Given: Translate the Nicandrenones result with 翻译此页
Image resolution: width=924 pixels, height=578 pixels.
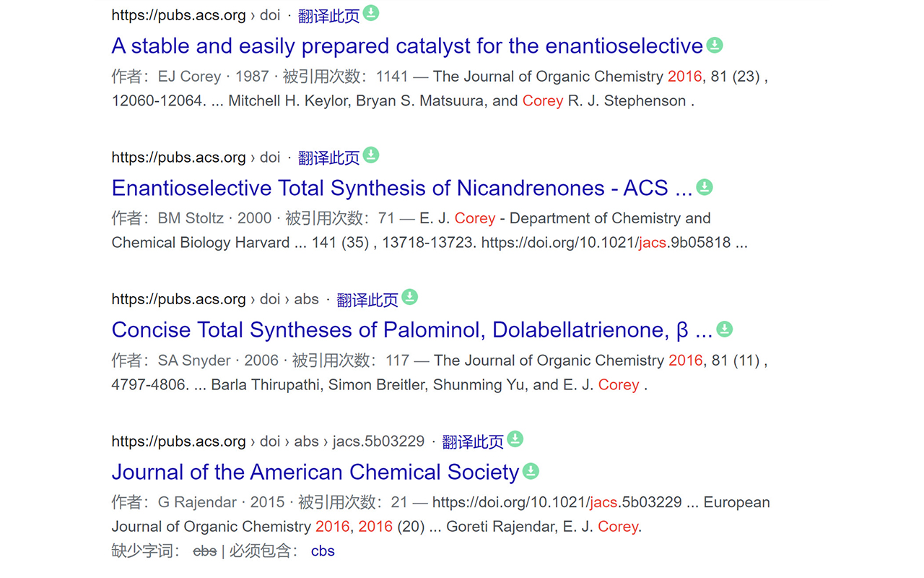Looking at the screenshot, I should 328,158.
